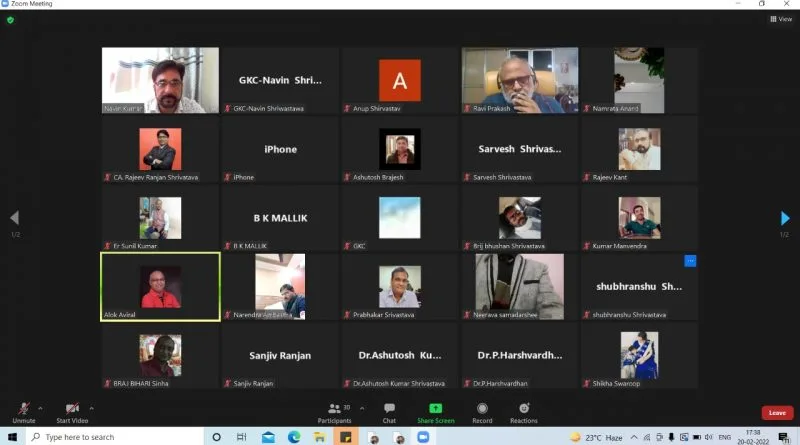Screen dimensions: 800x445
Task: Open the Reactions menu
Action: pos(523,409)
